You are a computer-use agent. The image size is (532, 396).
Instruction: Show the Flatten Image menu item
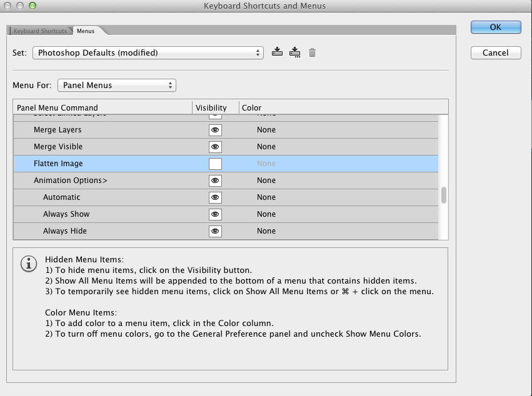215,164
